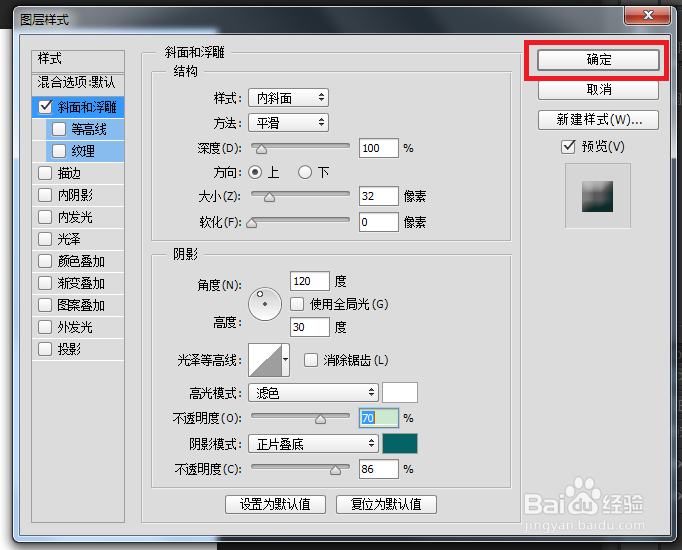The height and width of the screenshot is (550, 682).
Task: Select the 描边 list entry label
Action: pyautogui.click(x=69, y=173)
